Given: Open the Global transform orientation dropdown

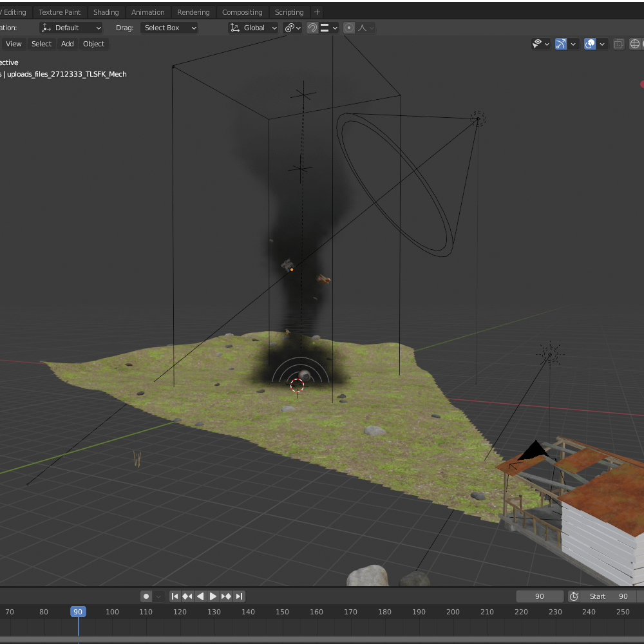Looking at the screenshot, I should pos(254,28).
